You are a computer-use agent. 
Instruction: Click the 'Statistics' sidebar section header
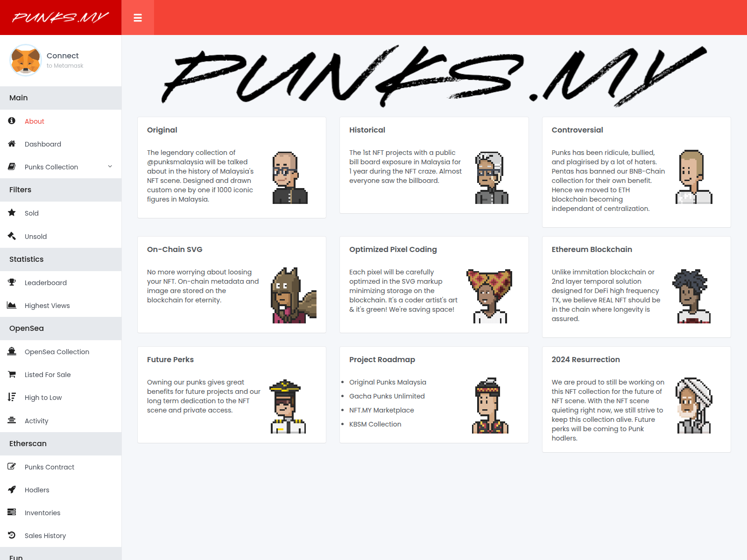point(61,259)
